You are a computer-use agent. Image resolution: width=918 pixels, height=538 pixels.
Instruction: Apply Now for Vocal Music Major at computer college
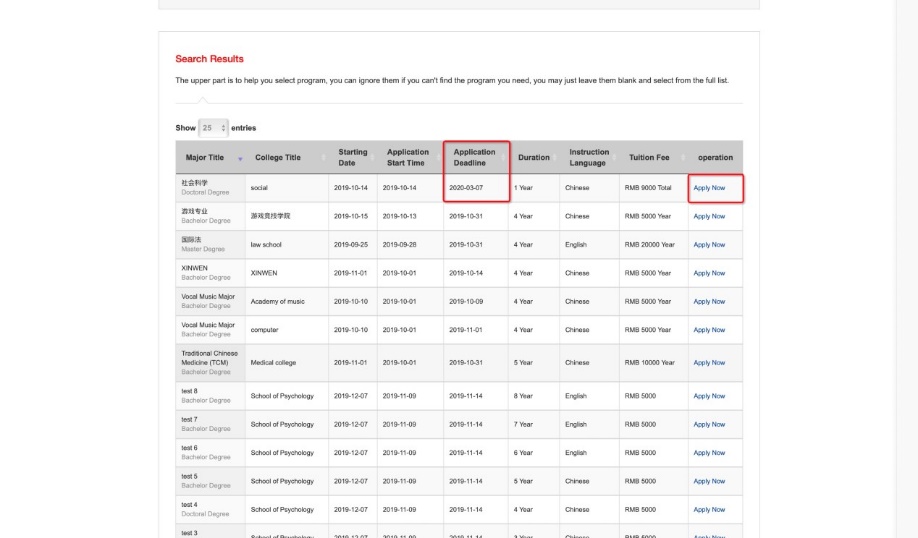709,330
